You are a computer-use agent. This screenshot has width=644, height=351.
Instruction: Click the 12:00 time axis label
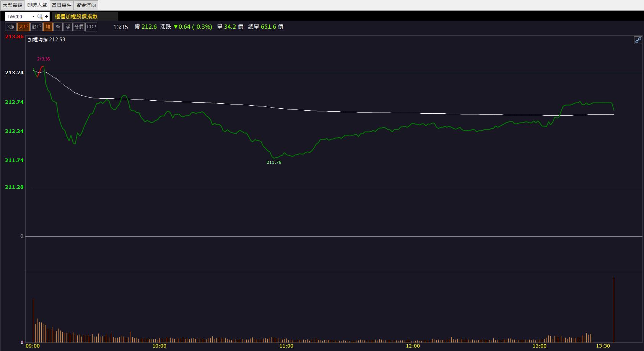413,346
